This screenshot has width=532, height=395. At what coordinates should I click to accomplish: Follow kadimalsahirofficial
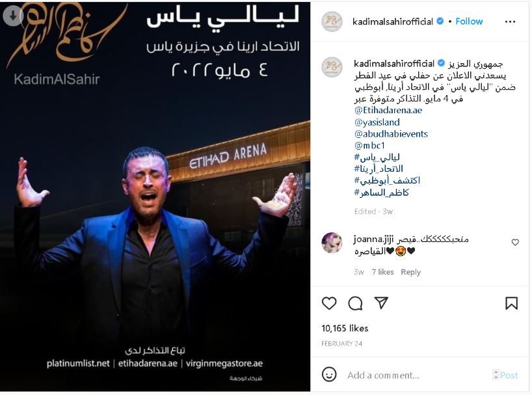[x=469, y=21]
